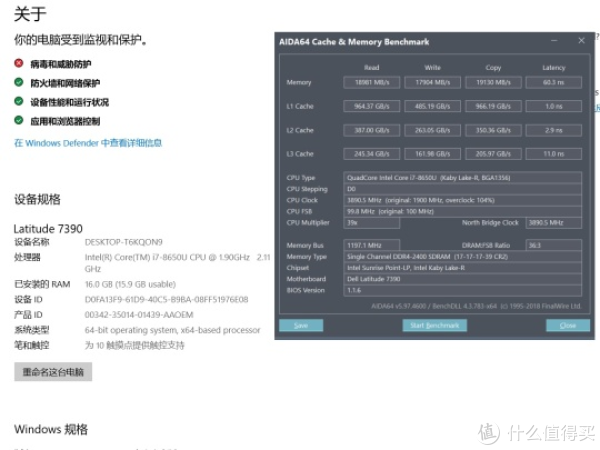Click North Bridge Clock value field
The width and height of the screenshot is (600, 450).
click(x=554, y=223)
